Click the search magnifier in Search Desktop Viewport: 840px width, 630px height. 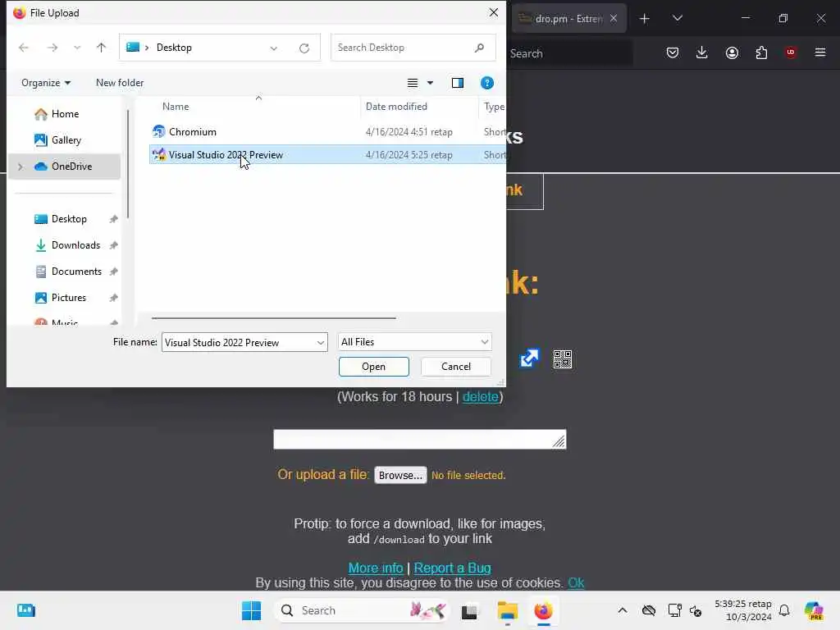[479, 48]
